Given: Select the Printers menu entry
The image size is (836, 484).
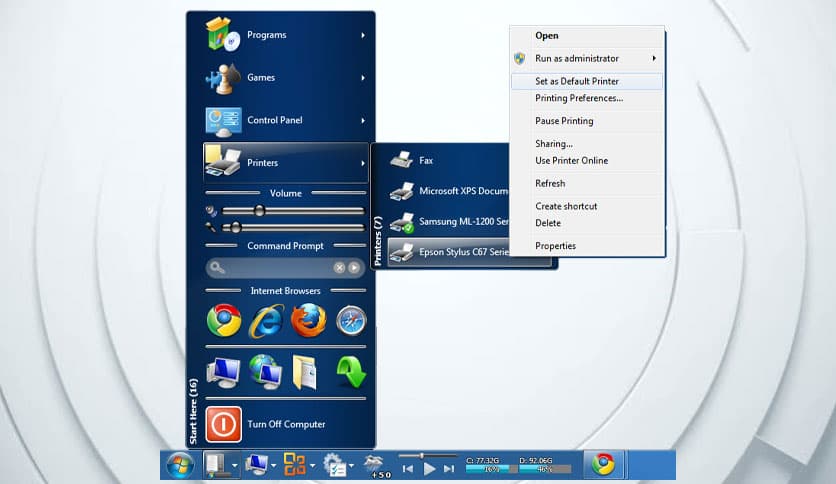Looking at the screenshot, I should click(x=286, y=163).
